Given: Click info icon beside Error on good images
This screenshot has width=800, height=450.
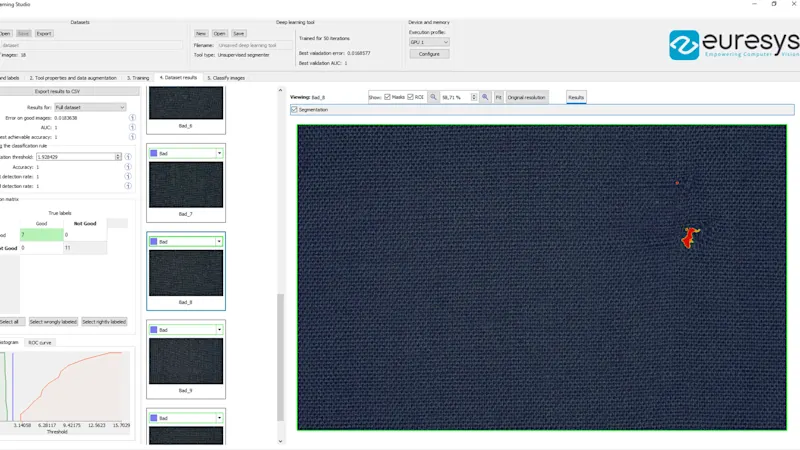Looking at the screenshot, I should [x=132, y=118].
